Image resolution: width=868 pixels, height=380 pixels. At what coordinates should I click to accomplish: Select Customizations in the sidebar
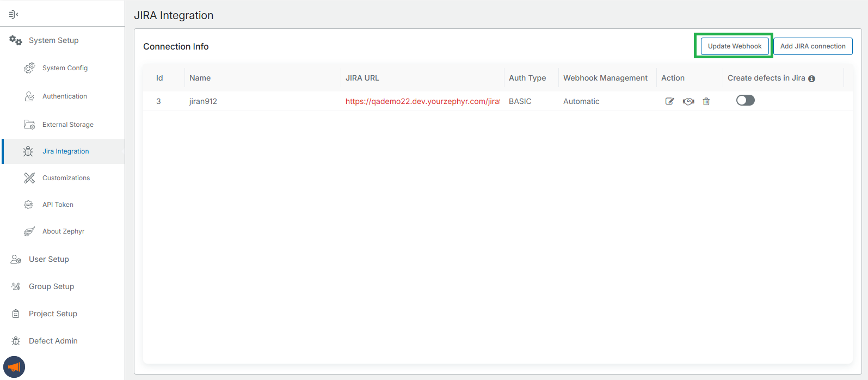coord(66,178)
